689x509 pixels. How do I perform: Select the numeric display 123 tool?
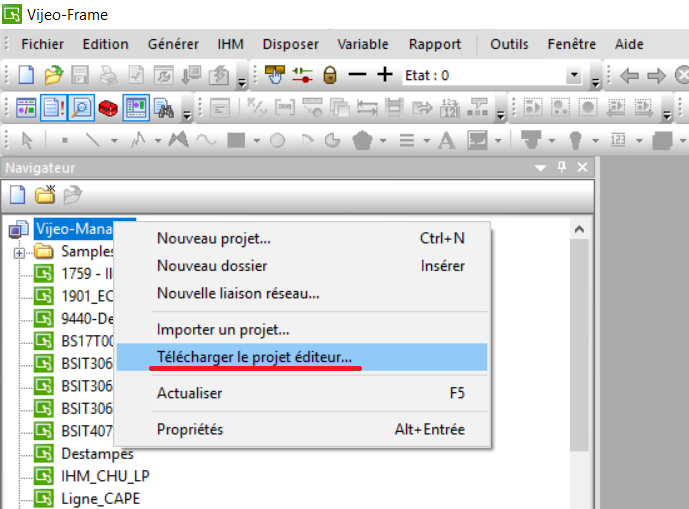pos(618,140)
